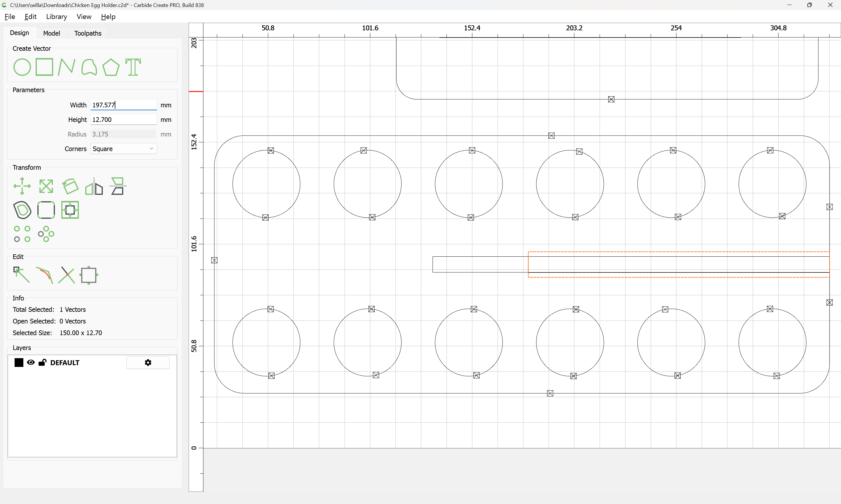Choose the Polyline drawing tool
The image size is (841, 504).
click(66, 67)
